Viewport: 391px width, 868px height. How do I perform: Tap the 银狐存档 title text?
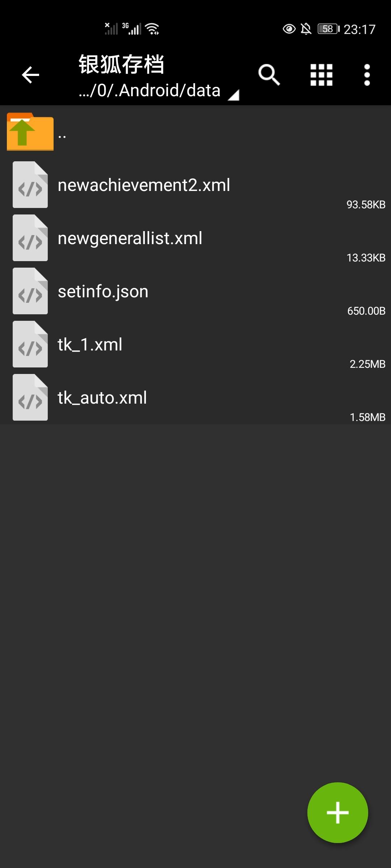tap(122, 64)
